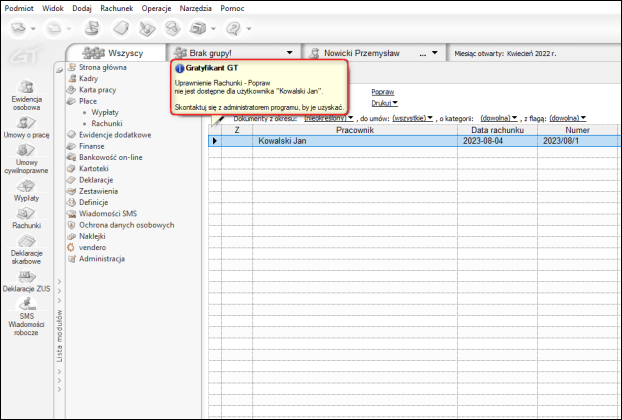
Task: Open the (nieokreślony) period filter dropdown
Action: [x=328, y=118]
